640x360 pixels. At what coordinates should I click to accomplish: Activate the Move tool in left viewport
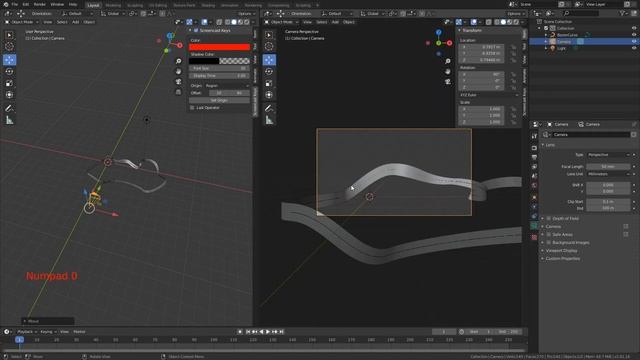click(x=9, y=60)
